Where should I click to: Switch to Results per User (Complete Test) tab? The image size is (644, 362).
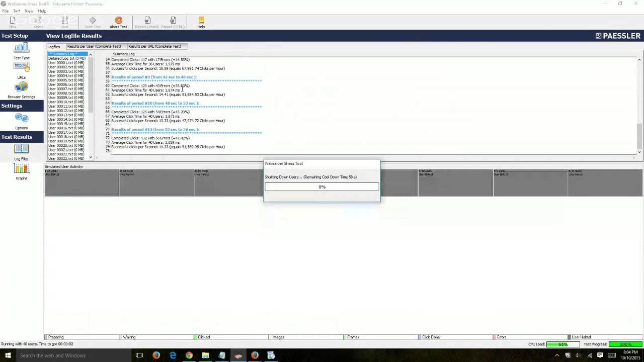[x=94, y=46]
